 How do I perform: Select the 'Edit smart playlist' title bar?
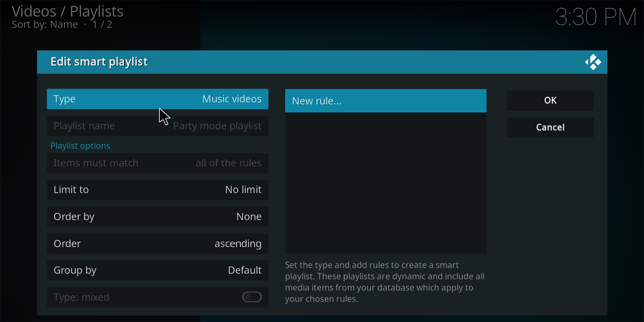(x=99, y=62)
